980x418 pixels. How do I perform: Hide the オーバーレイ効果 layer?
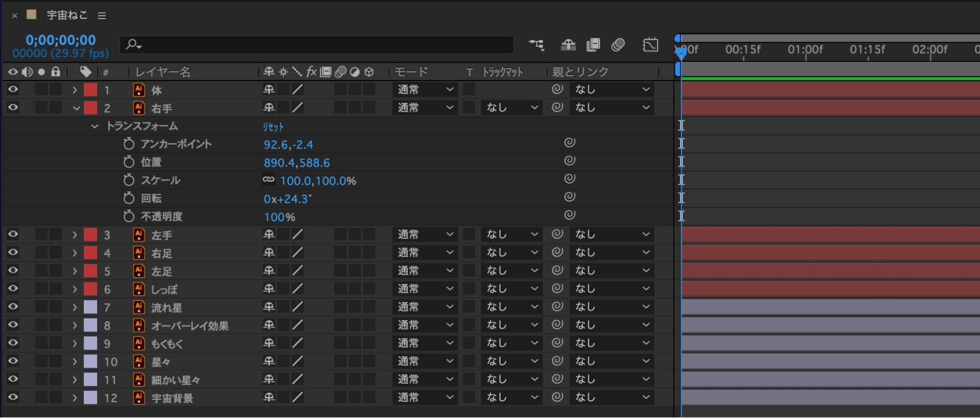(13, 325)
